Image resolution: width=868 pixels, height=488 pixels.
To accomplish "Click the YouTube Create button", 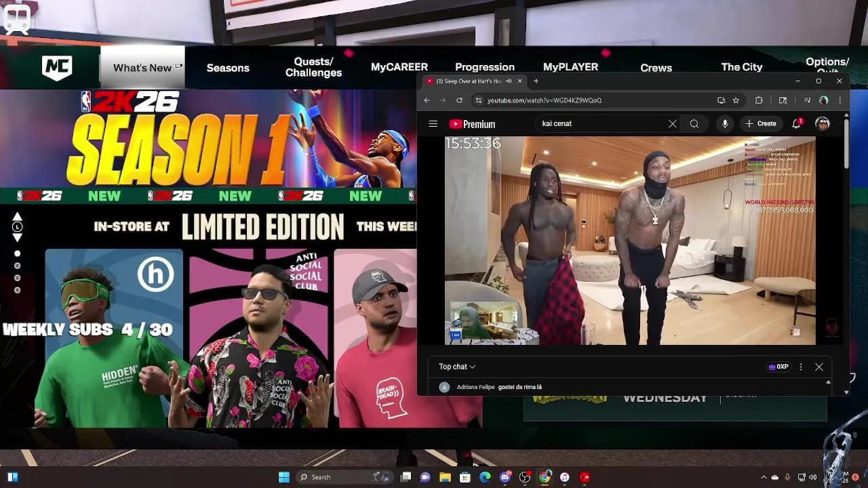I will click(x=760, y=124).
